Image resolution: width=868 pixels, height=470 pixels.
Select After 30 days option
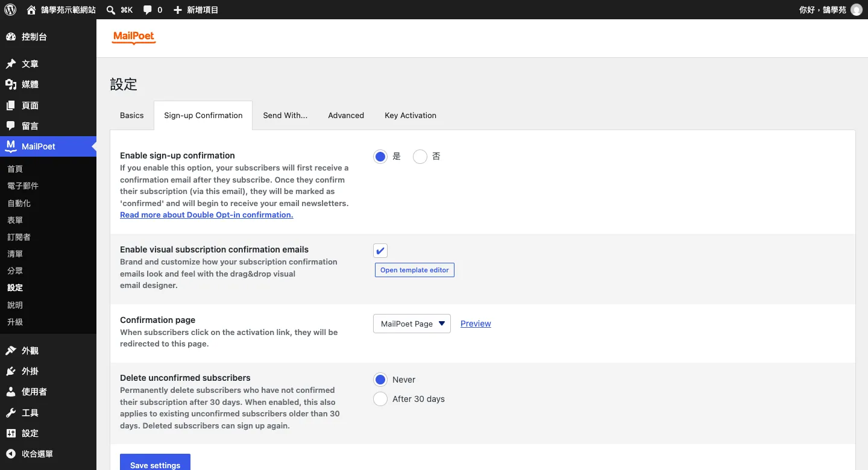pos(380,399)
